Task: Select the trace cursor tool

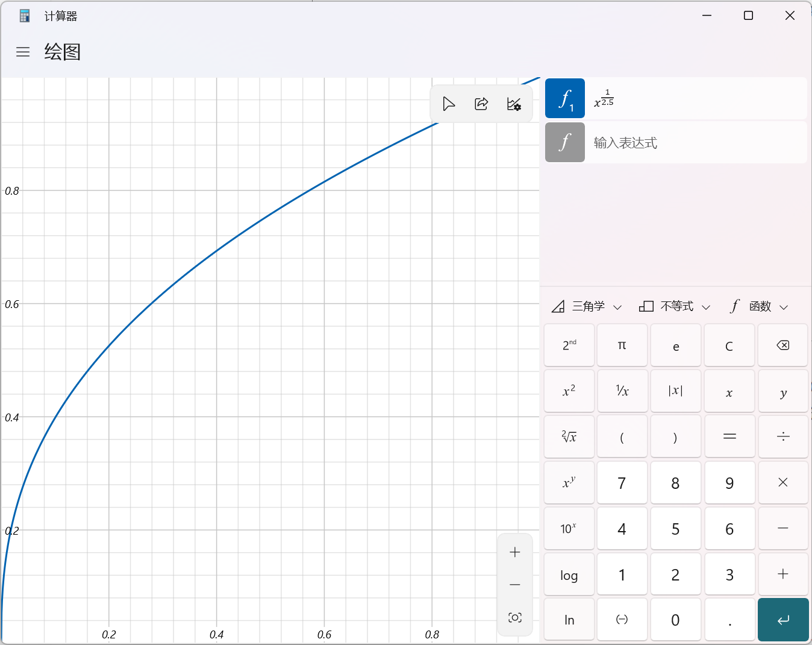Action: click(449, 104)
